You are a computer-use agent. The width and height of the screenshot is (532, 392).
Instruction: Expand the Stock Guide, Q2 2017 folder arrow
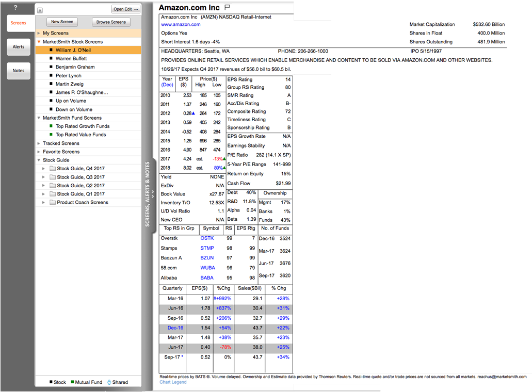pyautogui.click(x=44, y=186)
